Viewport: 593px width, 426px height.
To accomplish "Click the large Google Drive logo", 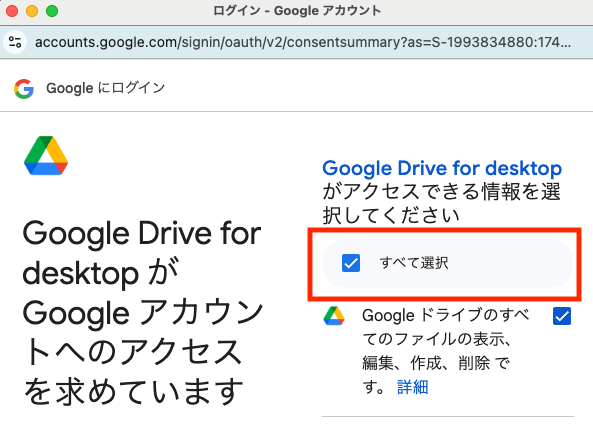I will pyautogui.click(x=46, y=155).
